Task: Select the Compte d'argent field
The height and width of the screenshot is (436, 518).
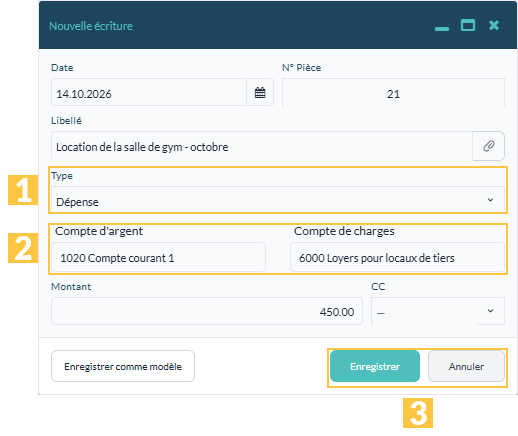Action: (158, 257)
